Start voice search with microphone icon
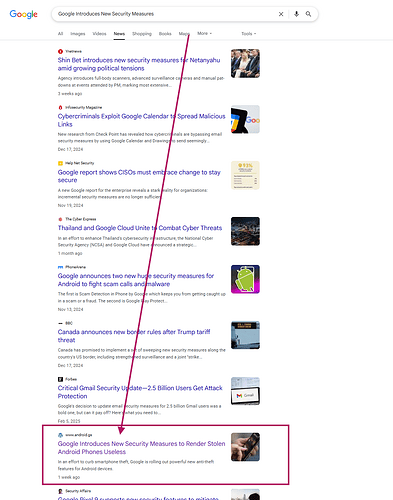The image size is (393, 500). pos(296,14)
